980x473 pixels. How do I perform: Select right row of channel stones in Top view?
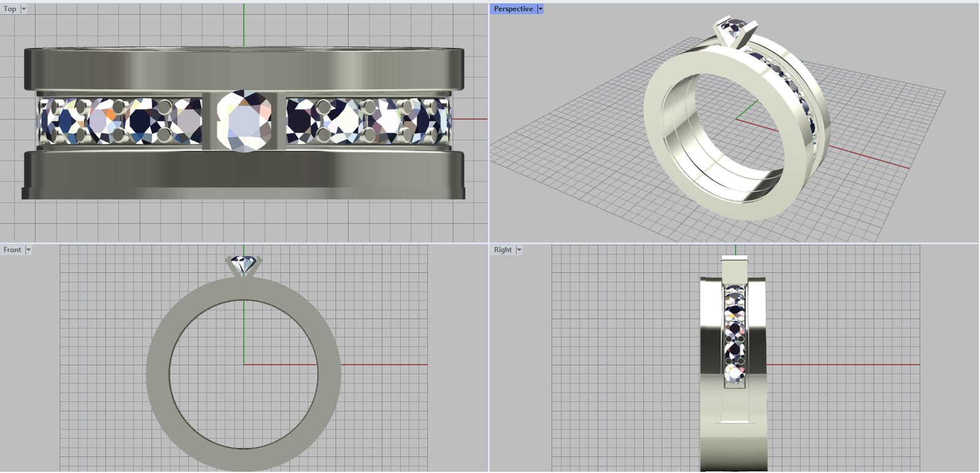(367, 121)
